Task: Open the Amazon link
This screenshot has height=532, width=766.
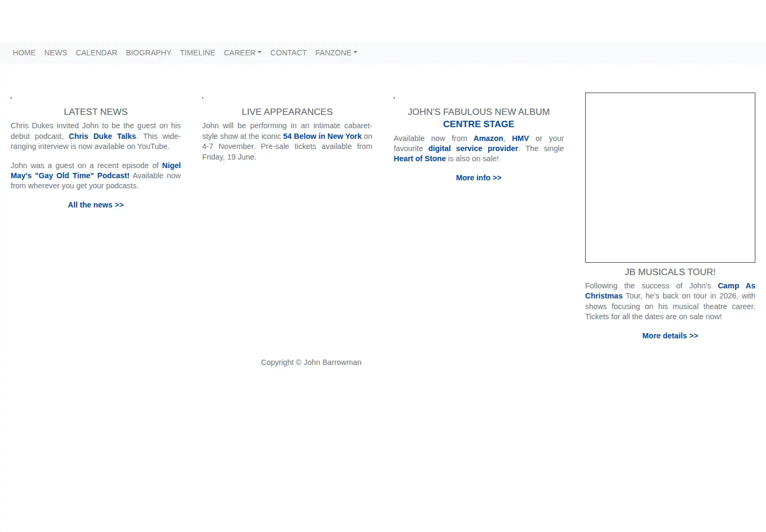Action: 488,138
